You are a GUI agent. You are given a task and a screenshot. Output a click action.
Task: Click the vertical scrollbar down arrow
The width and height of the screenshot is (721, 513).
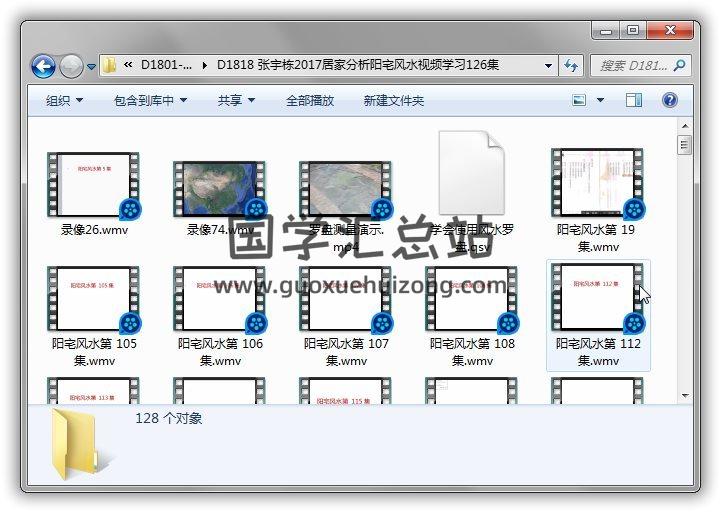[685, 396]
